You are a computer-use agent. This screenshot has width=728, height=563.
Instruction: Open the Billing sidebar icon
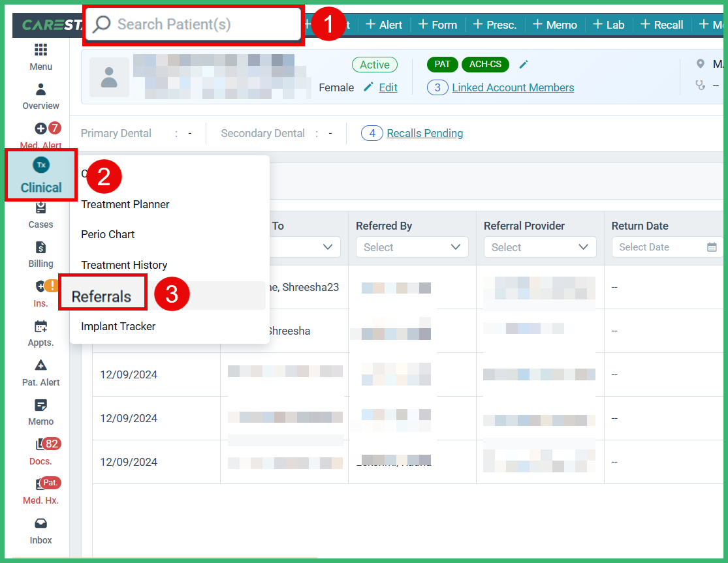tap(41, 247)
